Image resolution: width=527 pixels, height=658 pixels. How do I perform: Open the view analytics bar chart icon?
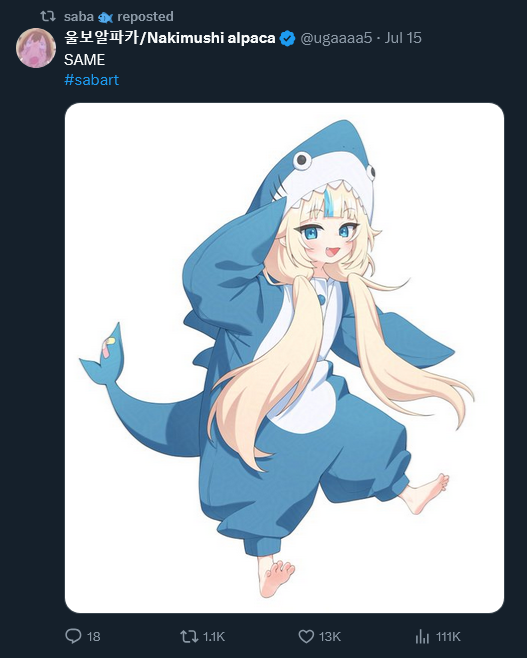pyautogui.click(x=422, y=637)
